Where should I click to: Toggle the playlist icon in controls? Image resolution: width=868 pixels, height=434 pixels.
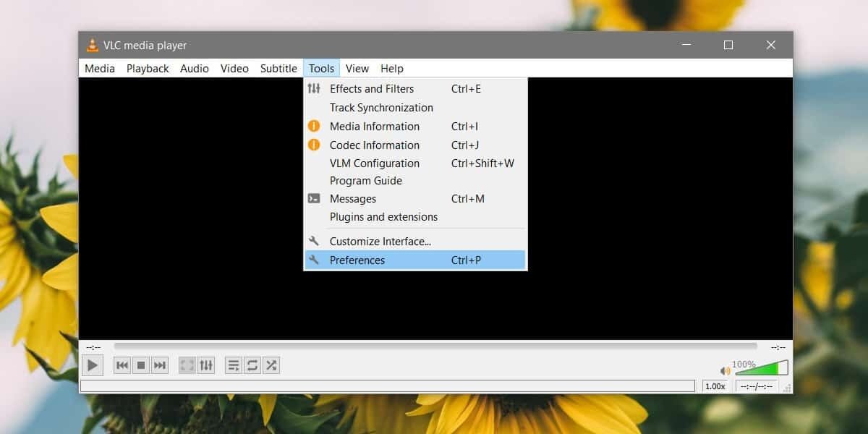coord(233,365)
